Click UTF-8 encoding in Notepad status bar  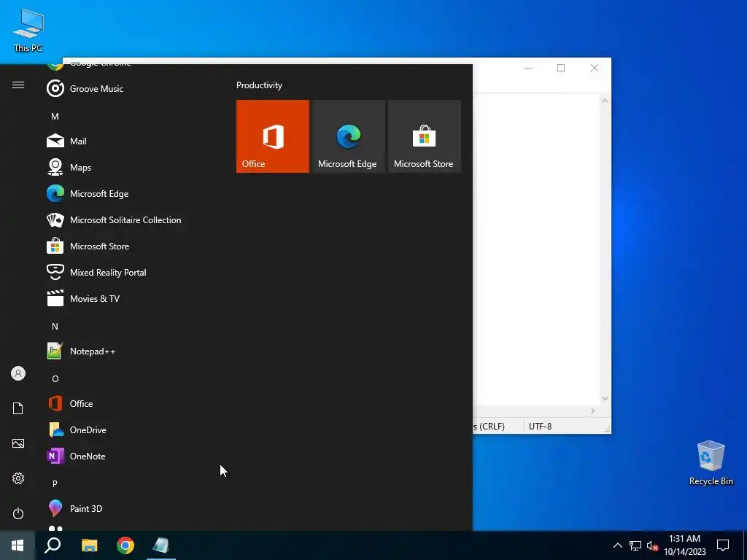coord(541,426)
